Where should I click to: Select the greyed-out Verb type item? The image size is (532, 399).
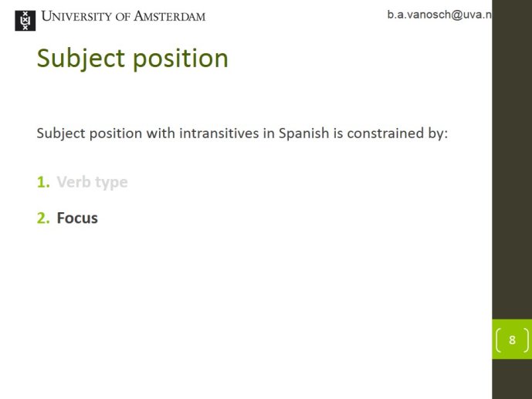(x=92, y=182)
